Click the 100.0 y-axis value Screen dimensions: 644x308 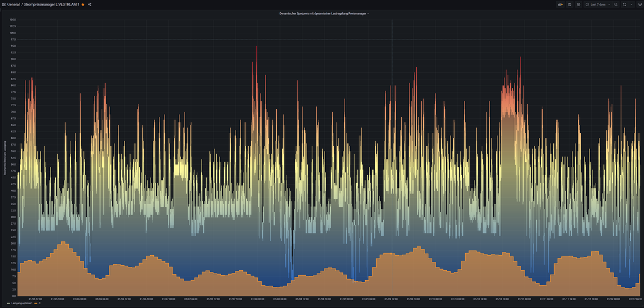pyautogui.click(x=12, y=33)
